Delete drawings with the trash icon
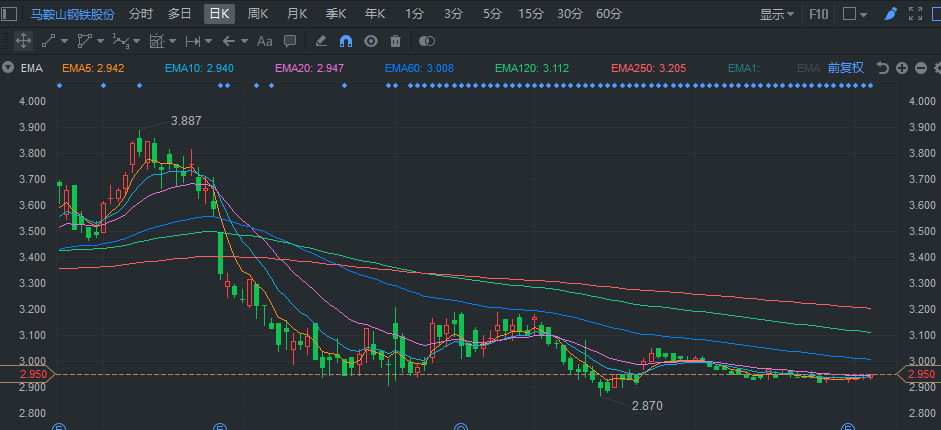The height and width of the screenshot is (430, 941). (x=395, y=41)
